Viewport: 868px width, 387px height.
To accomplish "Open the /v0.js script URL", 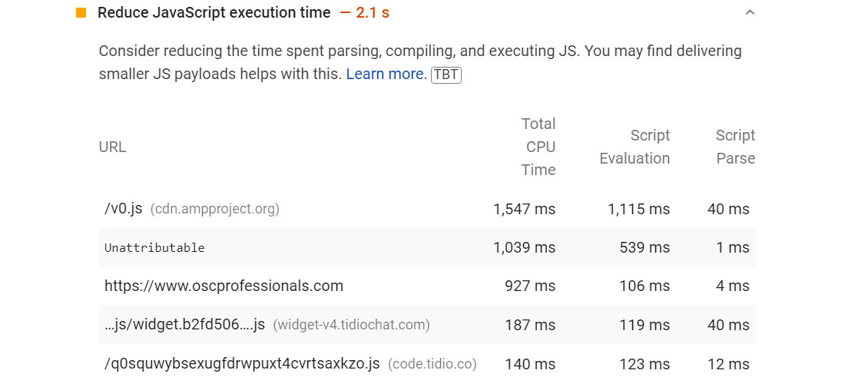I will [123, 209].
